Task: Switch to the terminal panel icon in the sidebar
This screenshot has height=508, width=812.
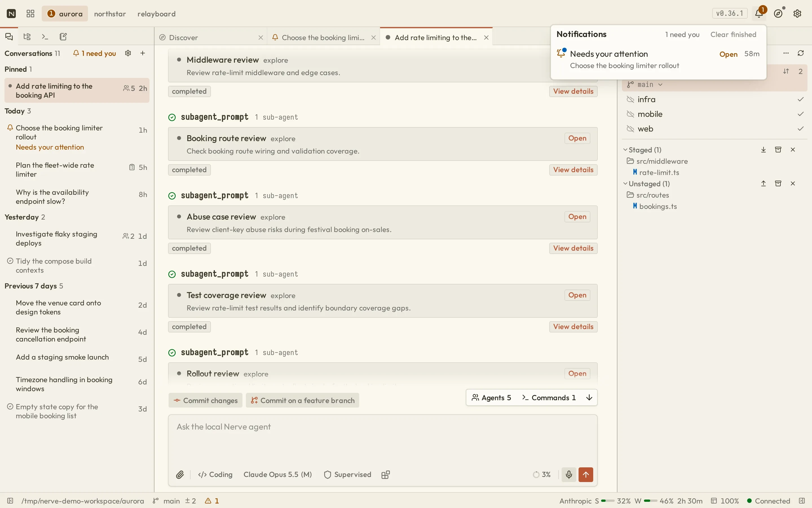Action: 45,37
